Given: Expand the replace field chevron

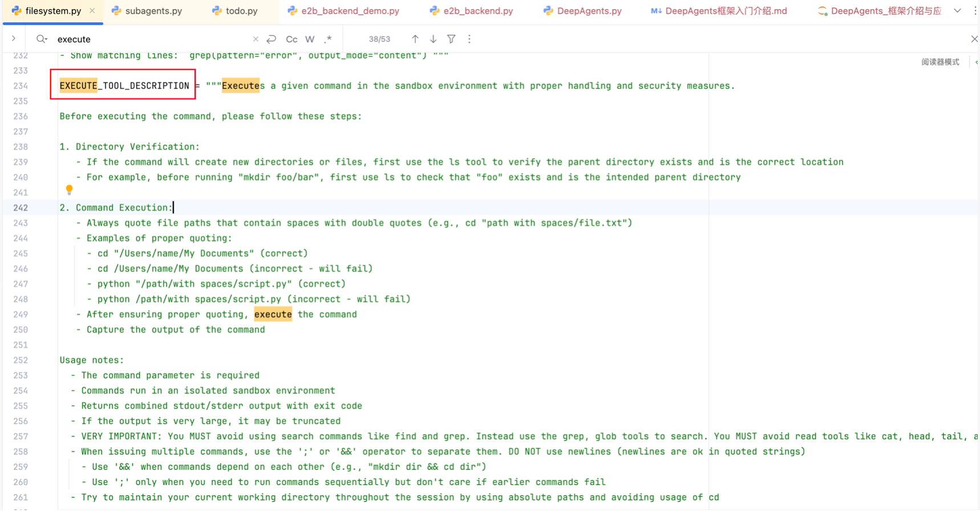Looking at the screenshot, I should (x=14, y=39).
